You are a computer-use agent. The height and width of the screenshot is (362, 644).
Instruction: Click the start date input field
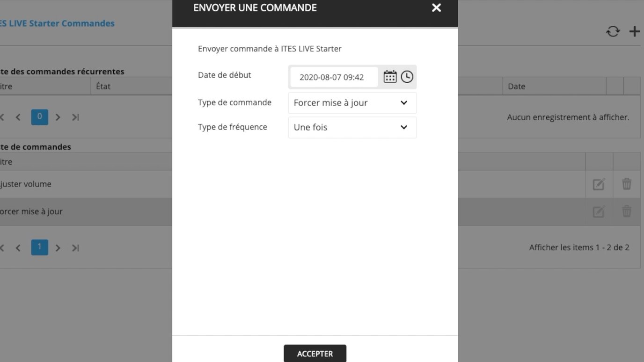(x=333, y=77)
